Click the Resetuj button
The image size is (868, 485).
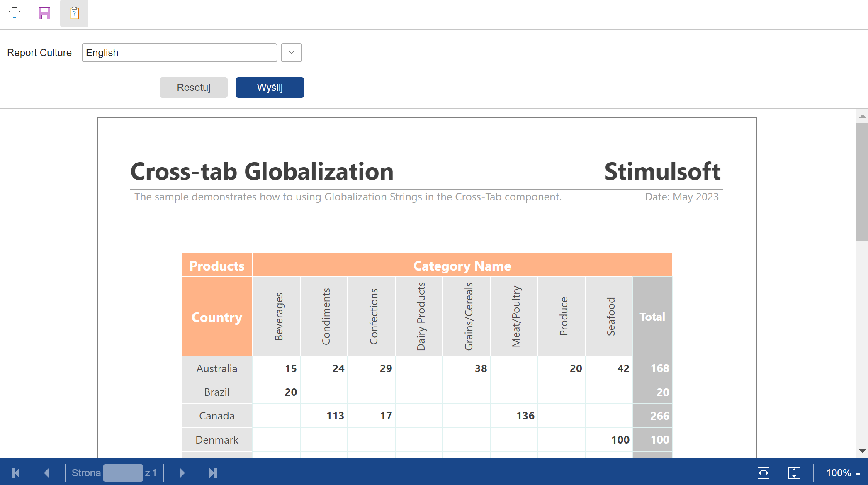193,88
